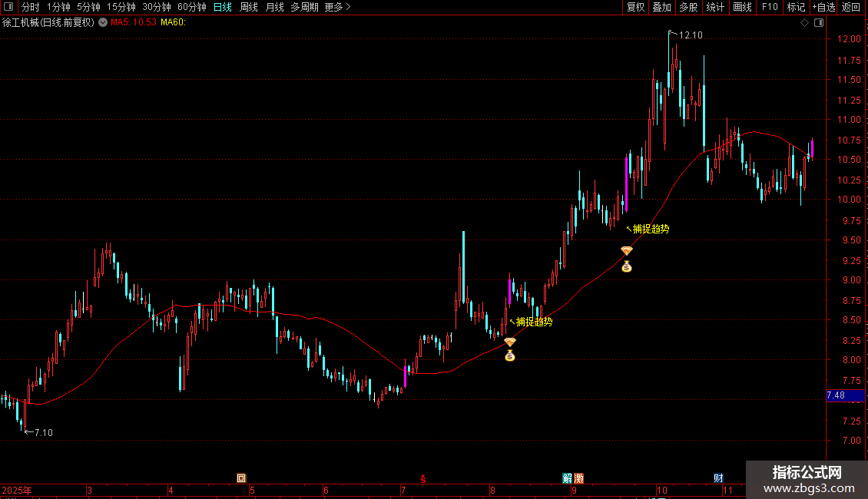
Task: Click the 10.00 price axis label
Action: 849,199
